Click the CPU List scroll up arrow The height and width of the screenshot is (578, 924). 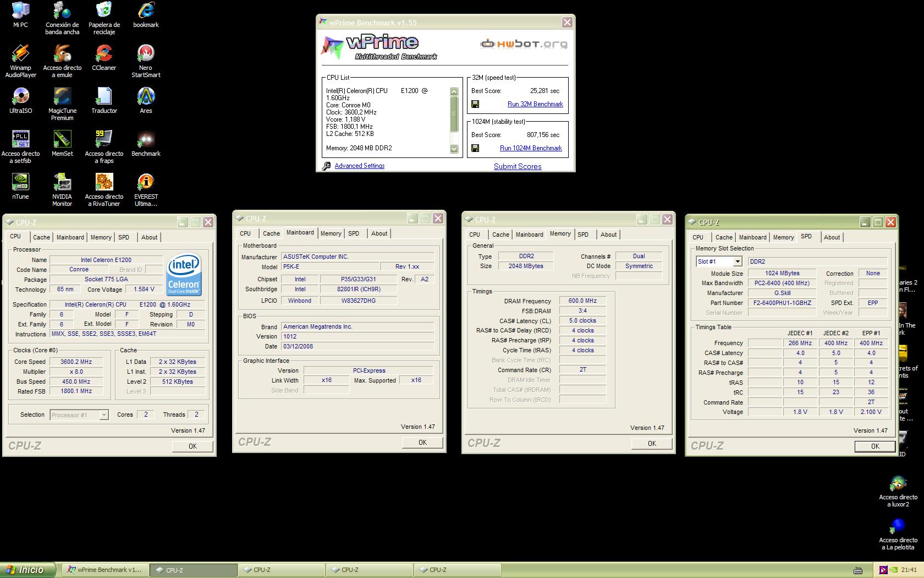coord(454,91)
